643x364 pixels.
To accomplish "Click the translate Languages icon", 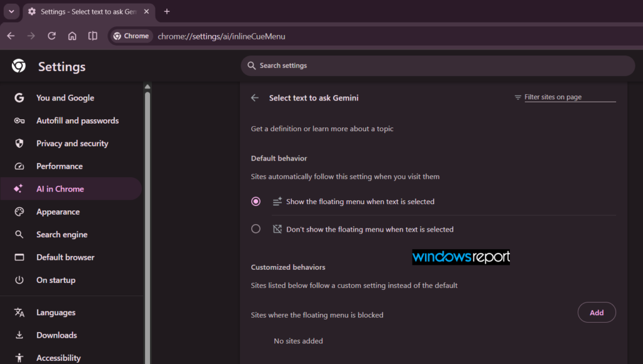I will (x=19, y=313).
